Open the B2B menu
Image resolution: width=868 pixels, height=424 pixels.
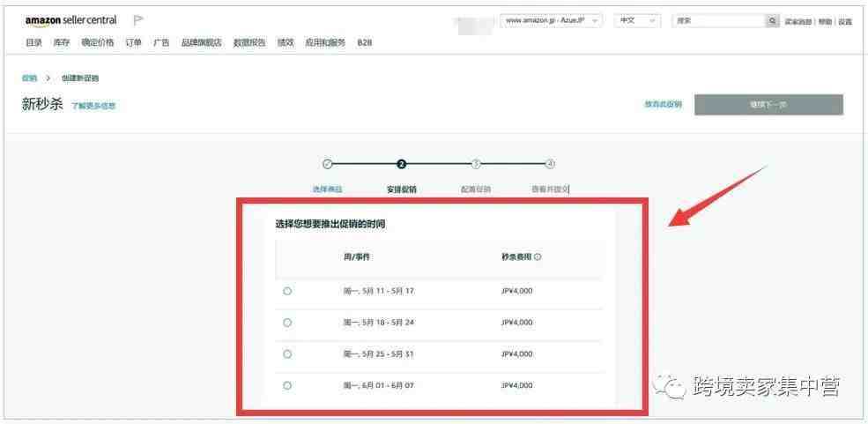[365, 42]
